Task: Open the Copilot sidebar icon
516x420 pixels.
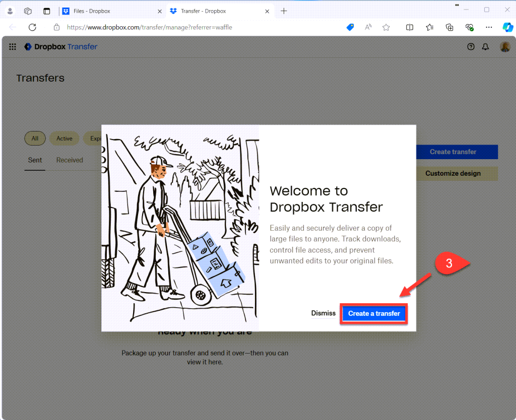Action: point(508,27)
